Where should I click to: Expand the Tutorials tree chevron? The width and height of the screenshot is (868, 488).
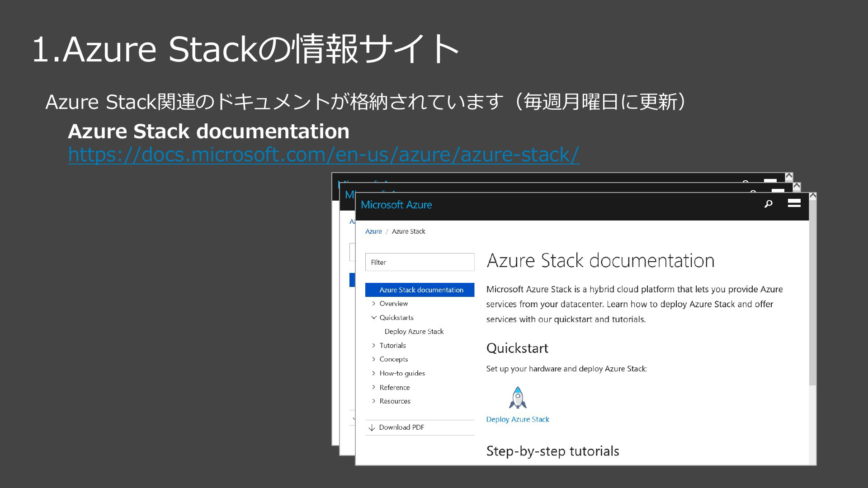pos(373,346)
